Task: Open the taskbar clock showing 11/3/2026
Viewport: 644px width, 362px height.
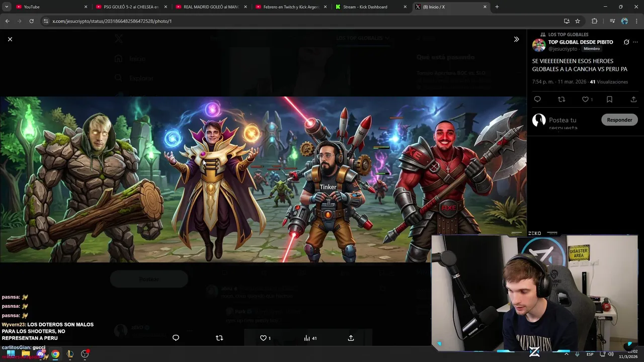Action: 628,354
